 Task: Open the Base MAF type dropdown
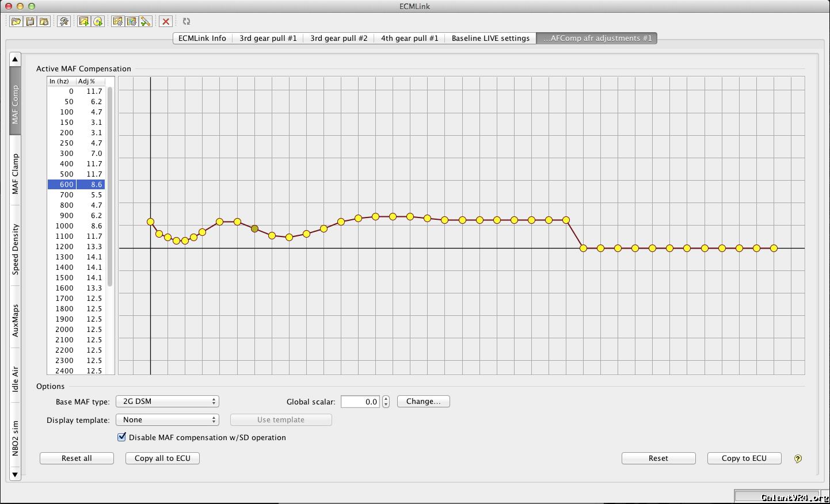click(167, 402)
